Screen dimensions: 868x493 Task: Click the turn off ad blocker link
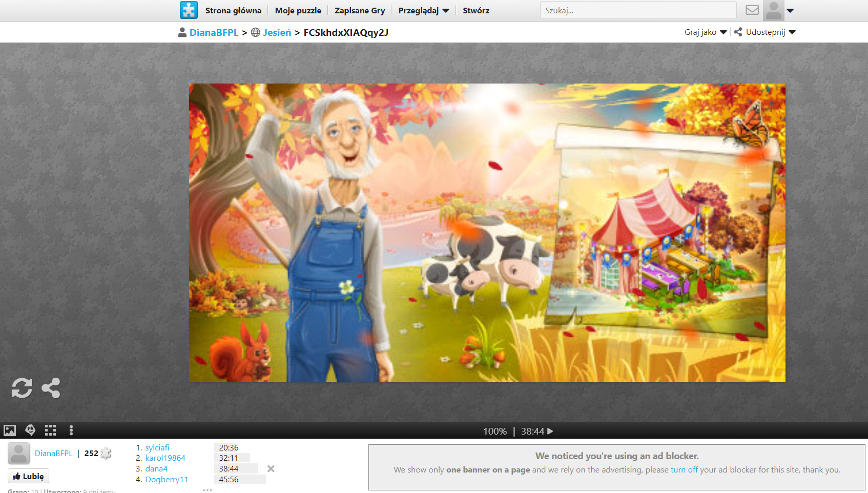coord(684,469)
